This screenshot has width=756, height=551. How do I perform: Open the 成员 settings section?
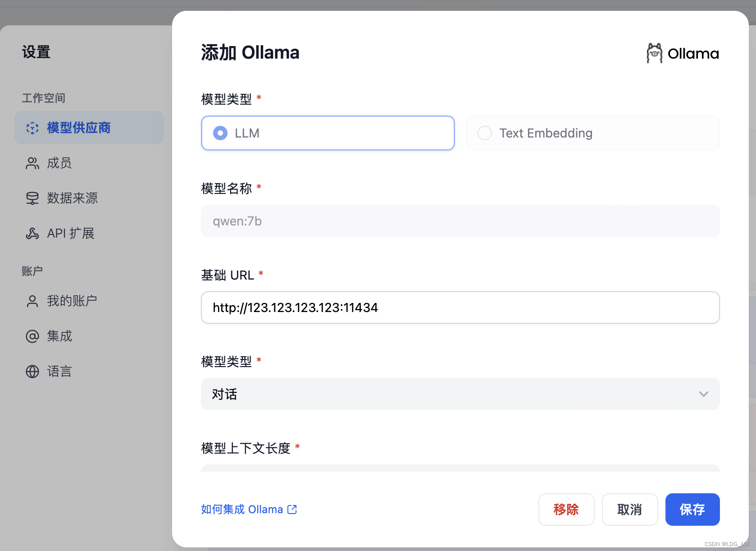[89, 163]
